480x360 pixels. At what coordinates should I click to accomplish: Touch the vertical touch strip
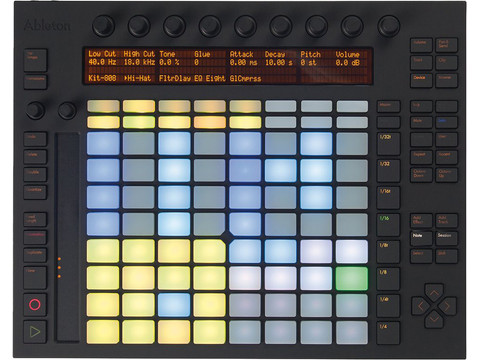[67, 237]
